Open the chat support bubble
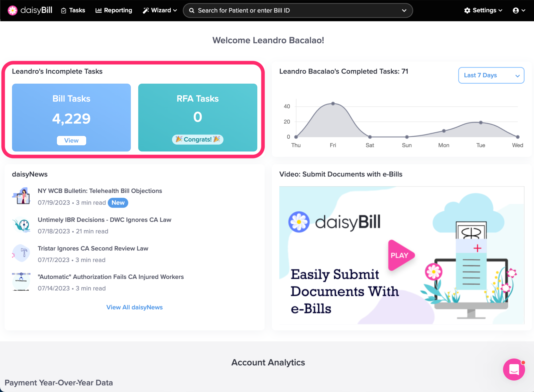 coord(513,369)
